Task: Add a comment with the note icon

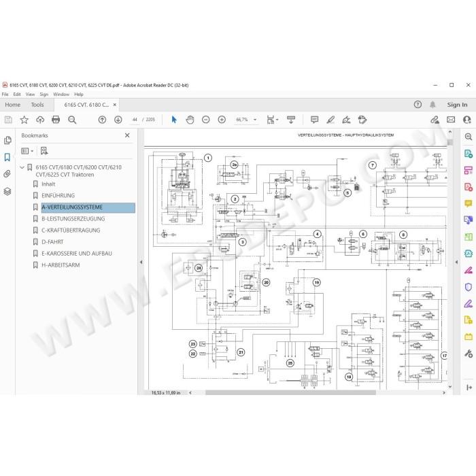Action: (314, 120)
